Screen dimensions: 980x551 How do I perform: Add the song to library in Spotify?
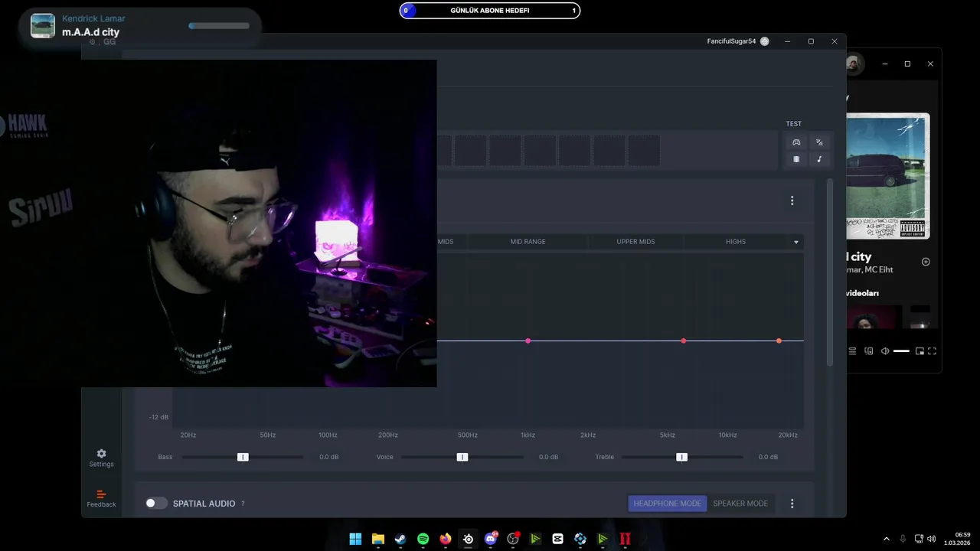(926, 262)
